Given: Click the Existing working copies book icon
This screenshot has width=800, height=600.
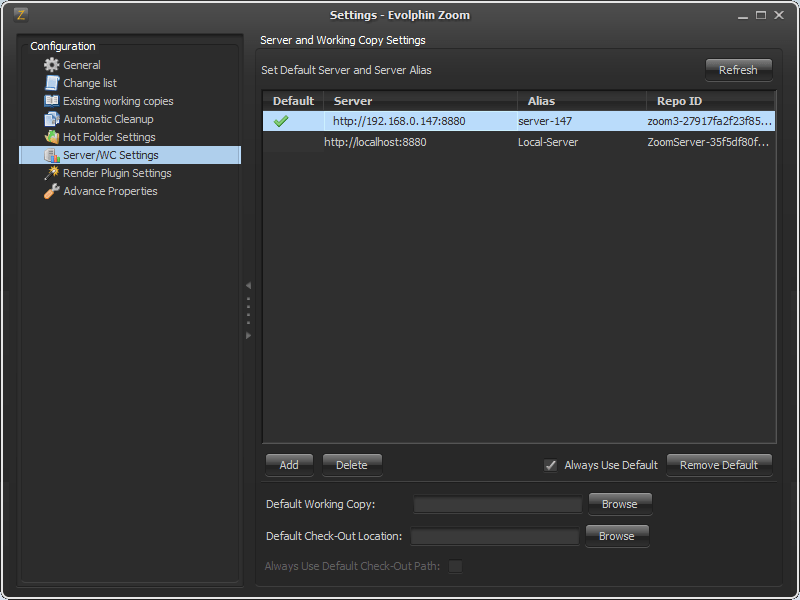Looking at the screenshot, I should pyautogui.click(x=52, y=101).
